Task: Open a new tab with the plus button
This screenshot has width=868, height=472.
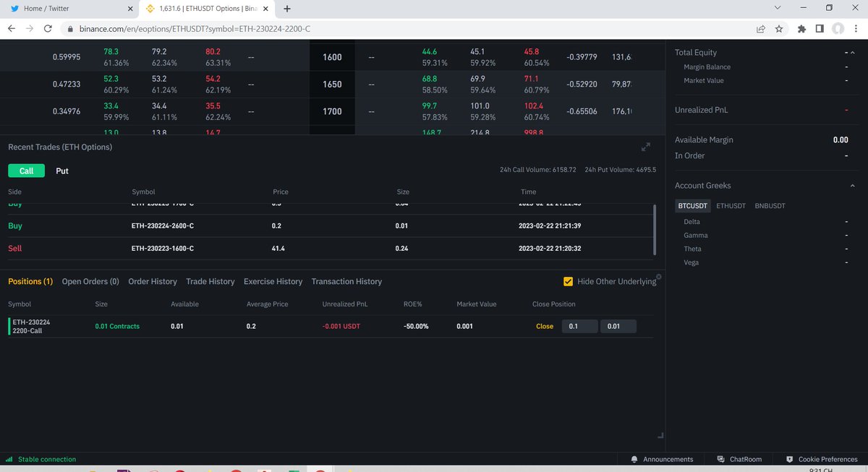Action: tap(287, 9)
